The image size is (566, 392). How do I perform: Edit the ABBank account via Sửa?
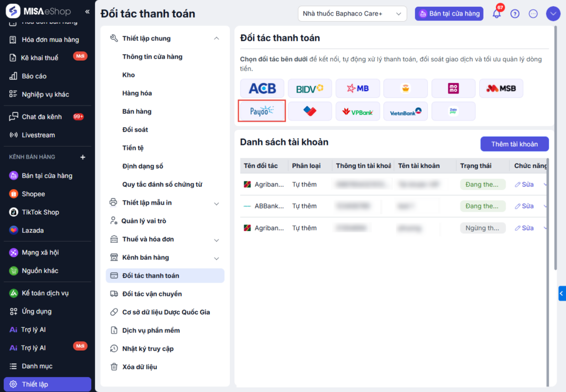coord(524,206)
